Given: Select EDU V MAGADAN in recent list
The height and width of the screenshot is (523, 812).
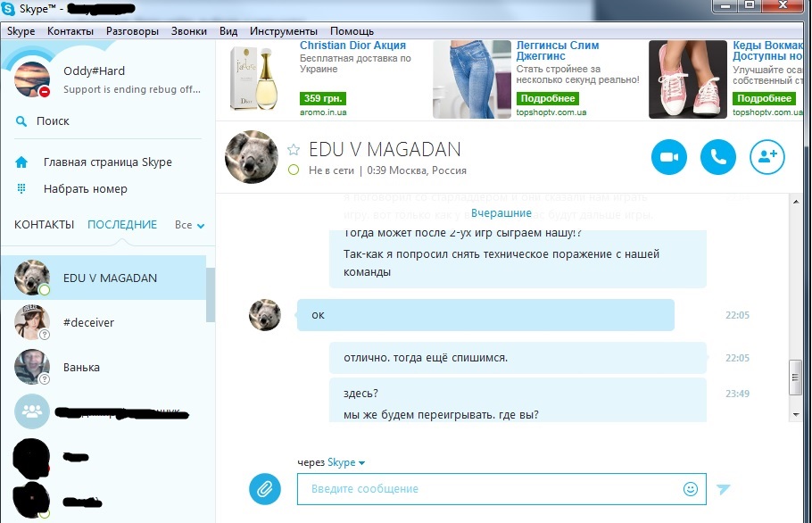Looking at the screenshot, I should pyautogui.click(x=104, y=278).
